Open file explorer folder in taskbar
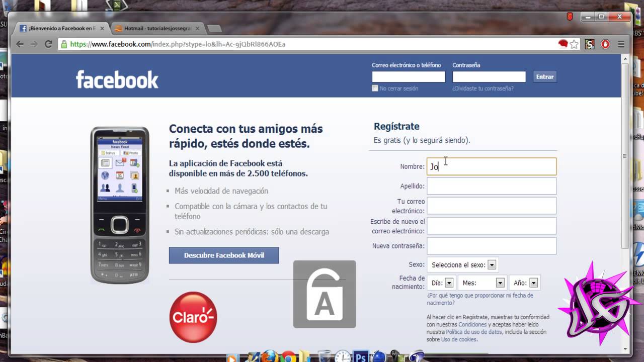This screenshot has width=644, height=362. pyautogui.click(x=305, y=357)
